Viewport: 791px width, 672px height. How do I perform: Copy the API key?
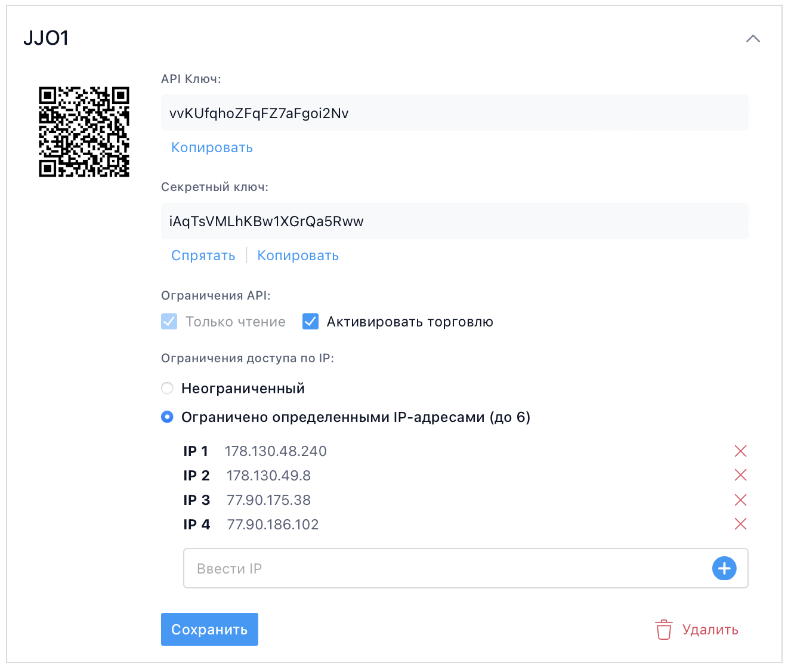click(212, 147)
